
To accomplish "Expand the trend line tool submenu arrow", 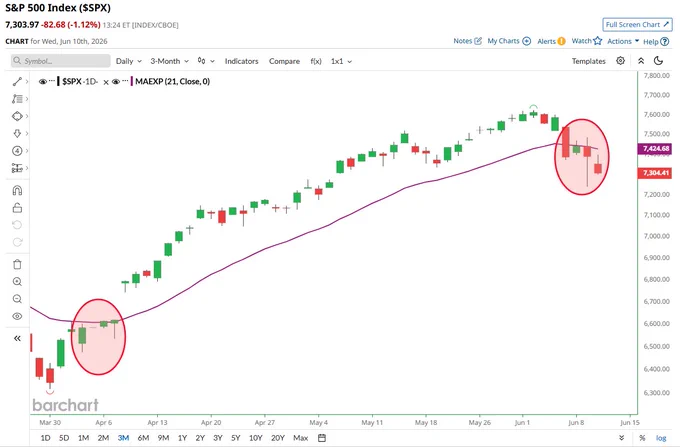I will click(27, 82).
